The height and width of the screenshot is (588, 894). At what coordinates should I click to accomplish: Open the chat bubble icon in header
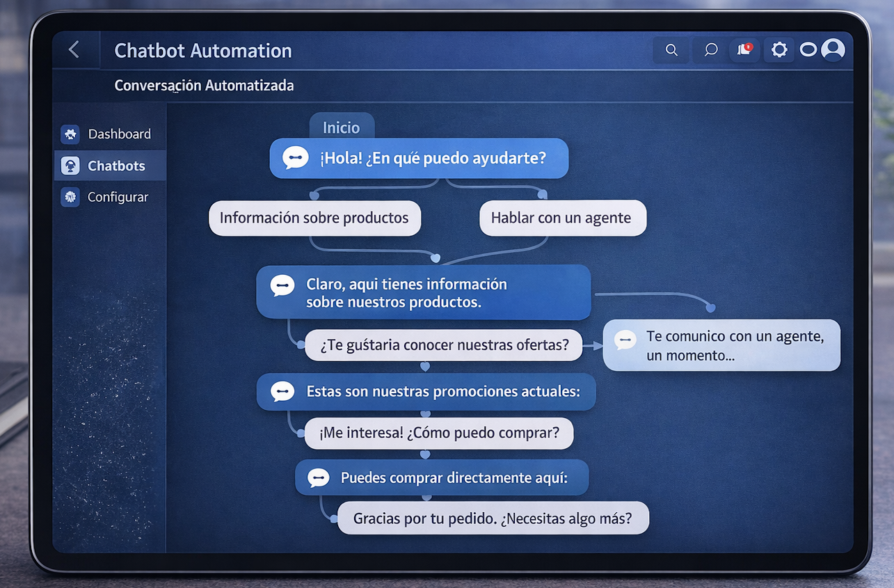click(710, 50)
